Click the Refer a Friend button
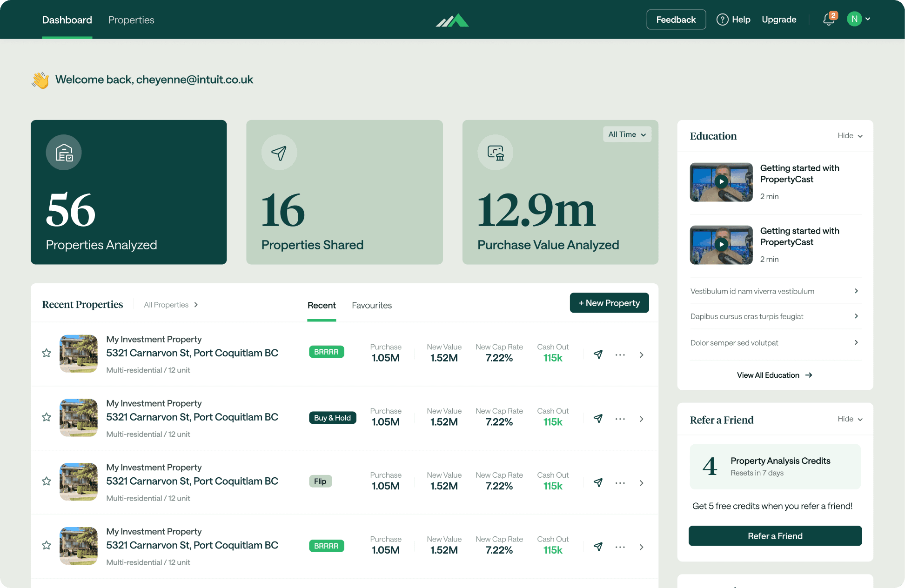The height and width of the screenshot is (588, 905). pyautogui.click(x=775, y=536)
